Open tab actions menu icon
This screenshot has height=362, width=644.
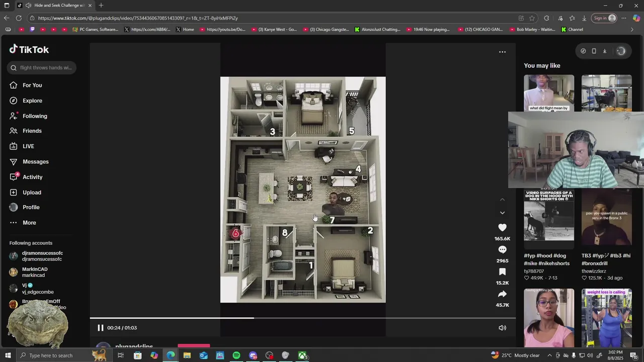(7, 6)
